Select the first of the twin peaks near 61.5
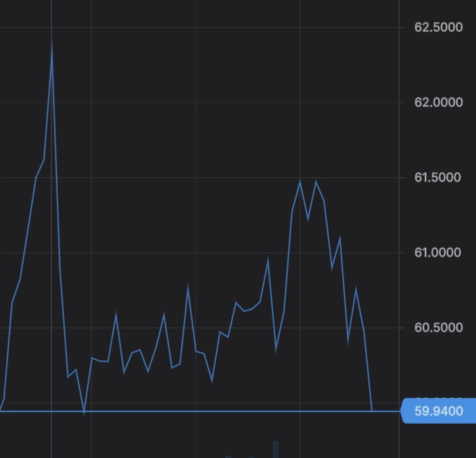The width and height of the screenshot is (476, 458). 300,181
